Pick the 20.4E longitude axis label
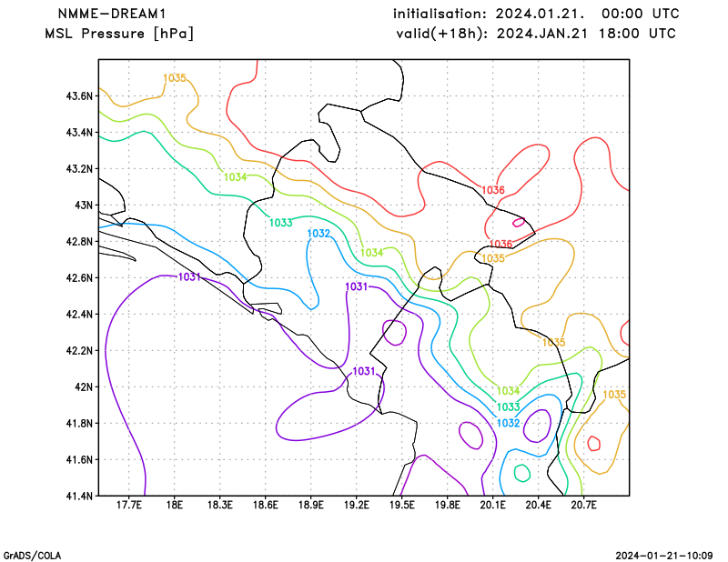This screenshot has height=562, width=728. pyautogui.click(x=538, y=505)
